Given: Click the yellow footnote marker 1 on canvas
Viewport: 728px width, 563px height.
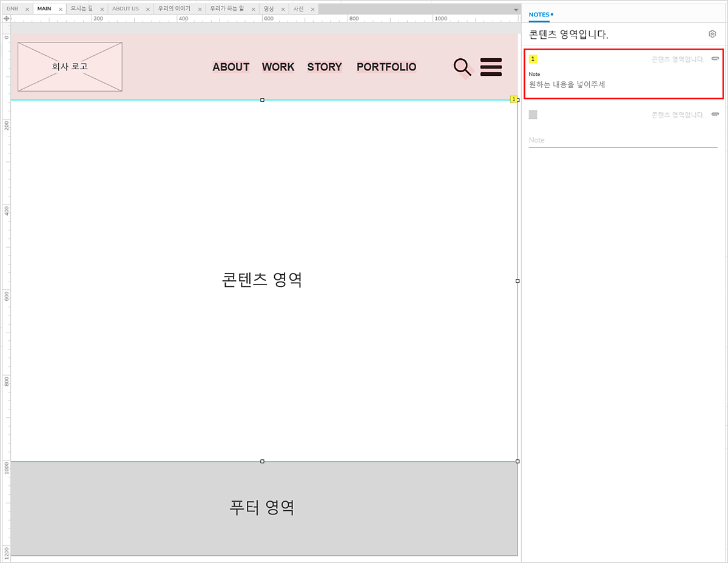Looking at the screenshot, I should coord(514,99).
